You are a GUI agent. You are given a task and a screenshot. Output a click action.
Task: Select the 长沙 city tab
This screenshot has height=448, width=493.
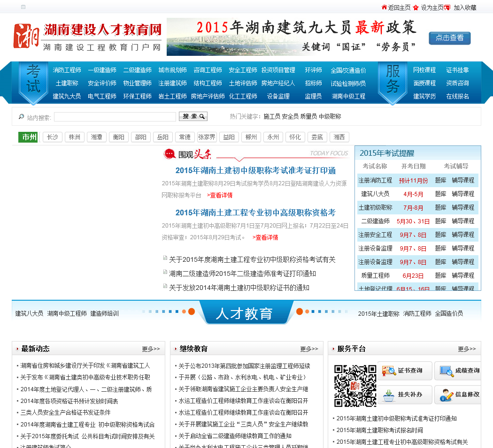click(x=53, y=137)
